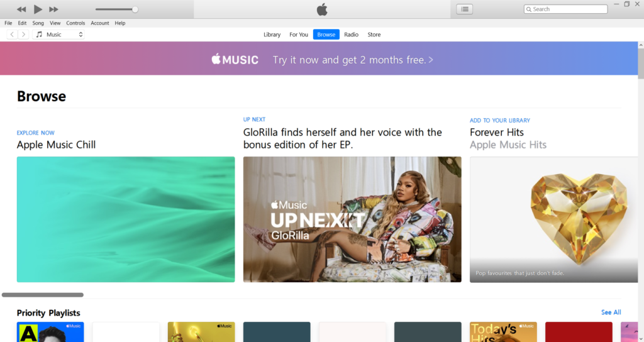Open the Apple Music Chill title

coord(56,145)
